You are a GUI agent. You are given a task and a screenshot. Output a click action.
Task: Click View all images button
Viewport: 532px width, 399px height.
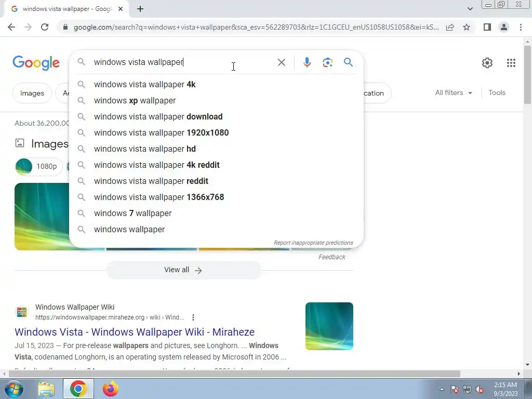point(183,270)
